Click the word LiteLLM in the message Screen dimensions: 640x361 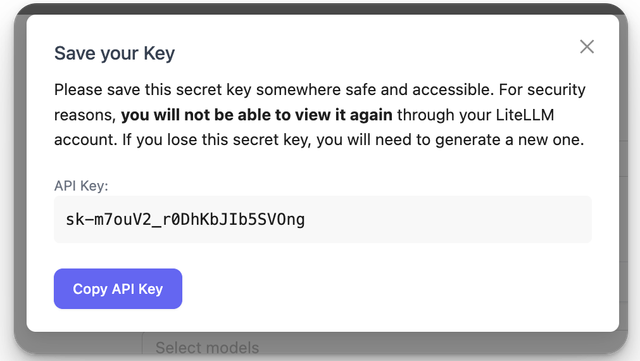(525, 115)
